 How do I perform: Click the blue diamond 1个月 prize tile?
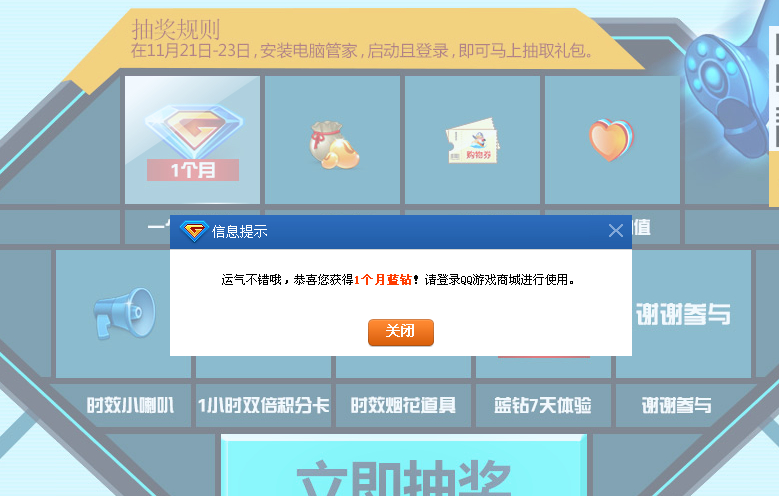coord(192,140)
